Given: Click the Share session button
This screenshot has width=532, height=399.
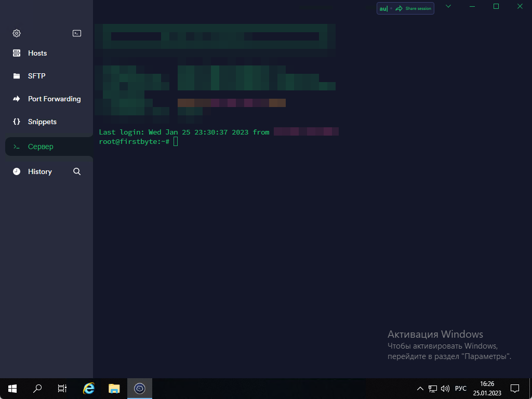Looking at the screenshot, I should (413, 8).
